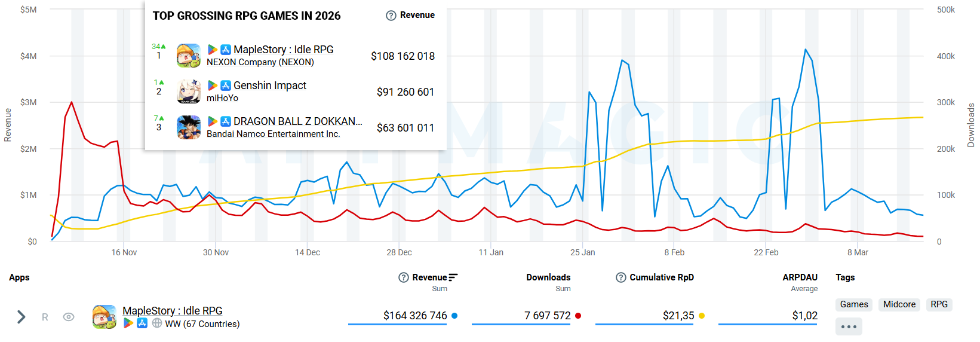Image resolution: width=980 pixels, height=342 pixels.
Task: Click Cumulative RpD help question-mark icon
Action: (621, 277)
